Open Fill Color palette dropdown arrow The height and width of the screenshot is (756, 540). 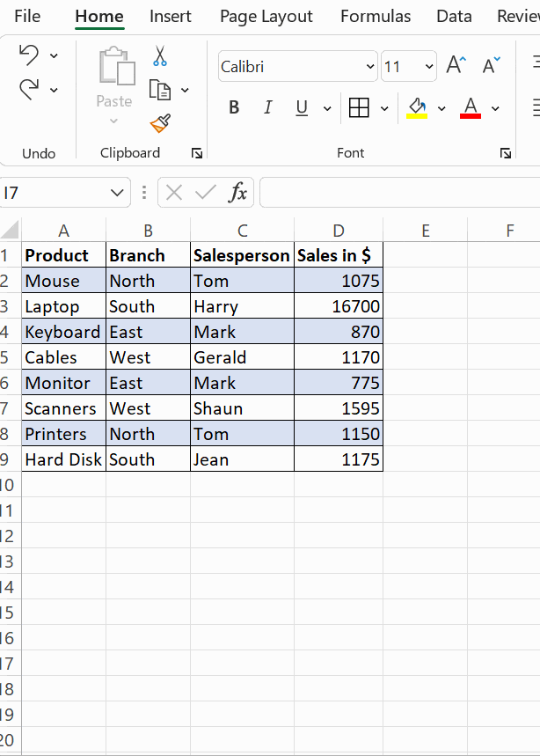(x=441, y=108)
